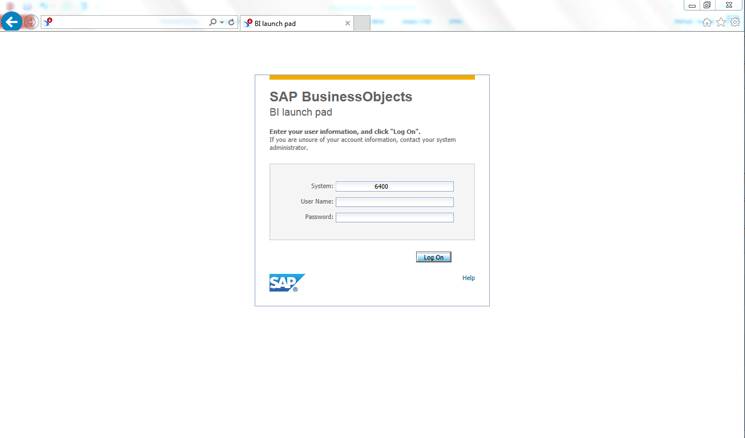
Task: Go to browser home page icon
Action: pos(707,22)
